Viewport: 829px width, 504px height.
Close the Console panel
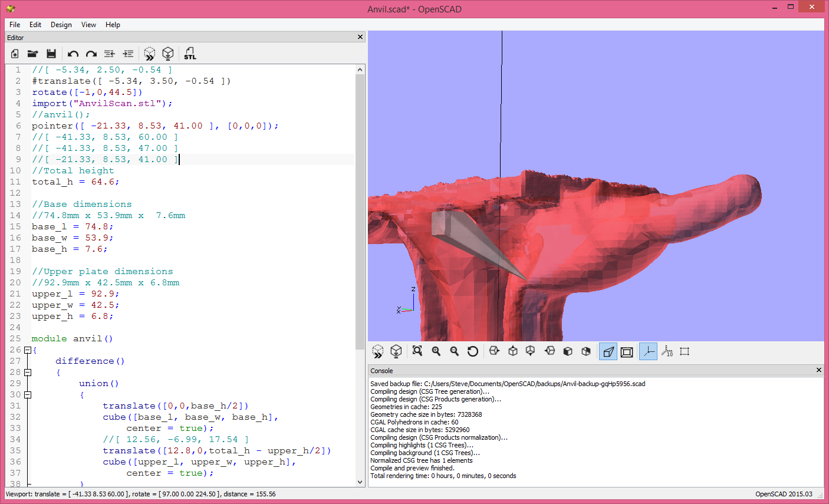pos(818,370)
